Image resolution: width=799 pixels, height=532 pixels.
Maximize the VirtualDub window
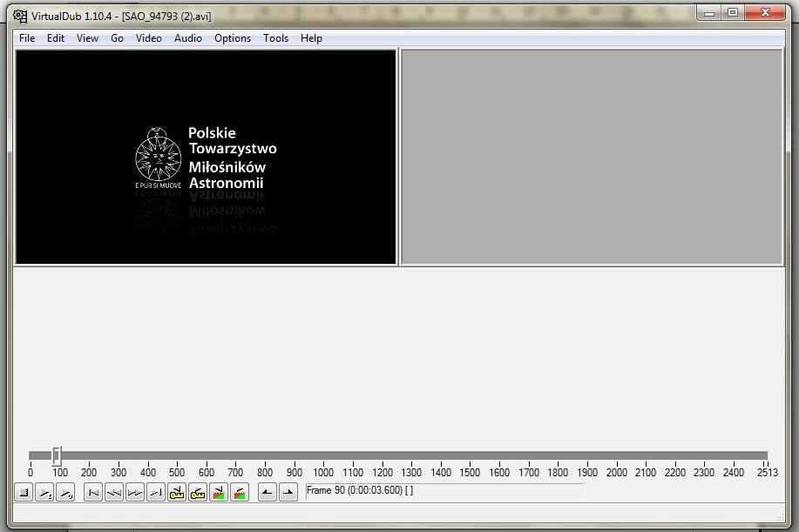coord(733,13)
